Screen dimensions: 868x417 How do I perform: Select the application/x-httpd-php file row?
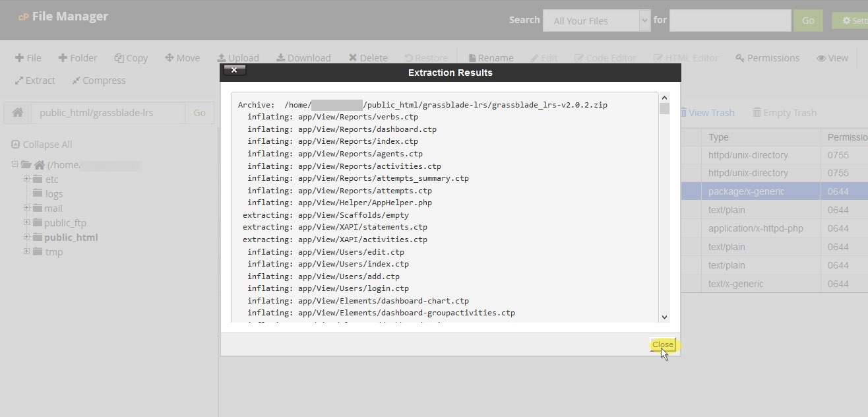pyautogui.click(x=776, y=228)
